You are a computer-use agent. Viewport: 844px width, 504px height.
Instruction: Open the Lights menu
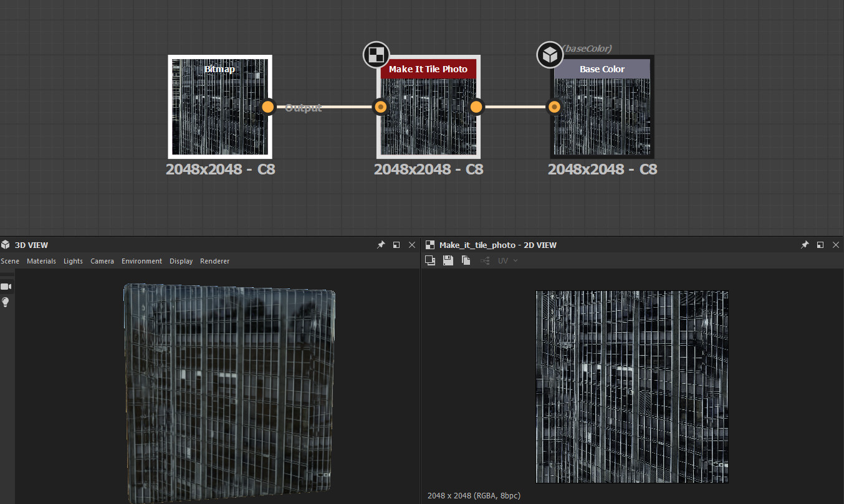point(73,261)
